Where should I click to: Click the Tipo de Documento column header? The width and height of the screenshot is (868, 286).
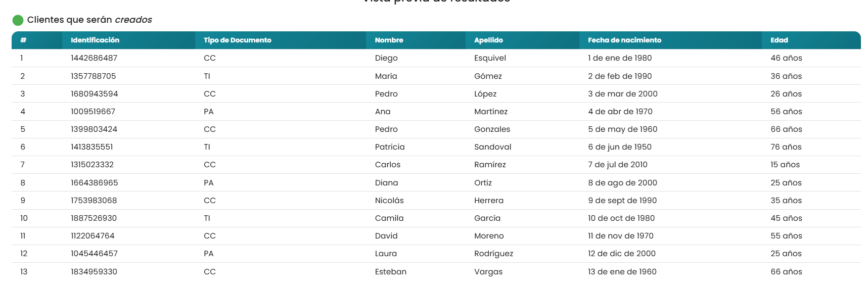coord(238,40)
